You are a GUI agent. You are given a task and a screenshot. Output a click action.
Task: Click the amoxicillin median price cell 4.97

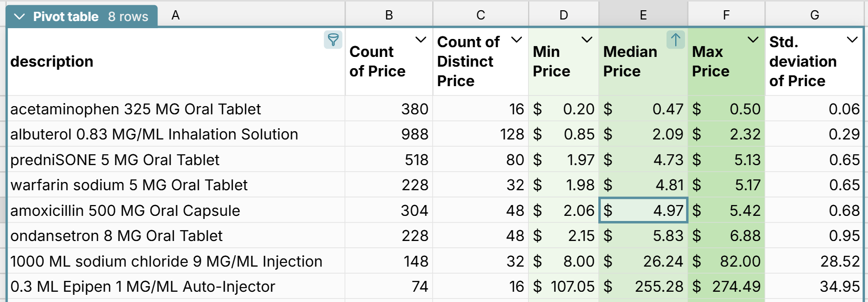point(643,211)
